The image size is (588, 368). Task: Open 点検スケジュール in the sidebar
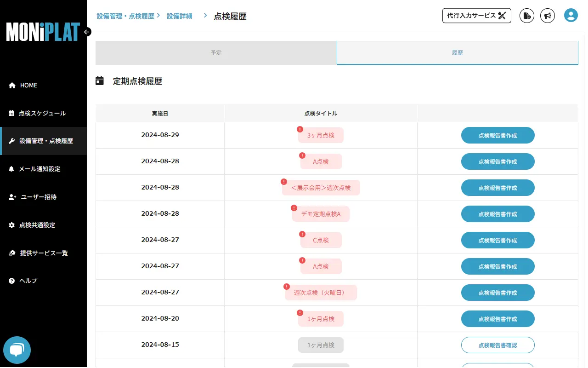click(x=42, y=113)
